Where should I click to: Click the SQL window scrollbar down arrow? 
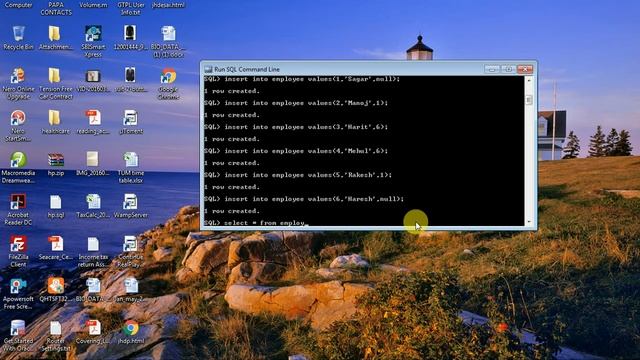529,222
